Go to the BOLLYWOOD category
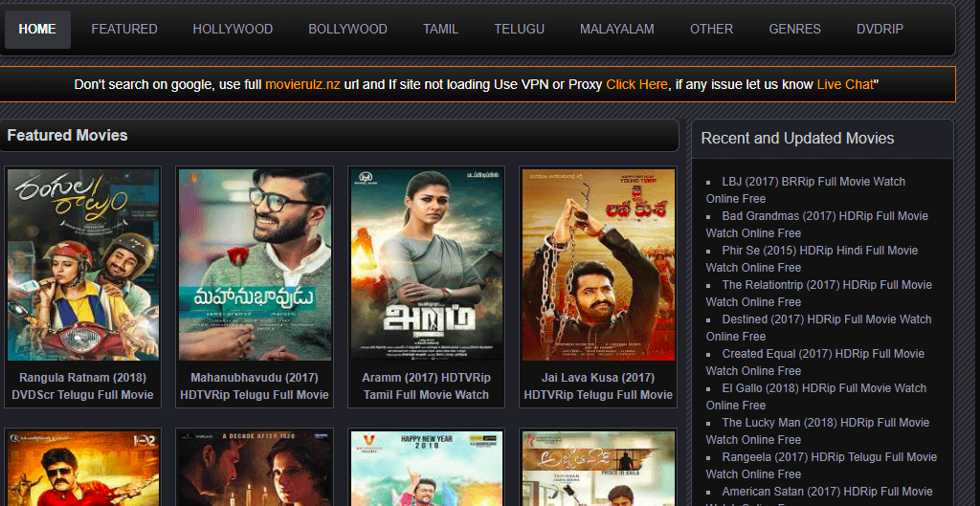The width and height of the screenshot is (980, 506). click(347, 30)
